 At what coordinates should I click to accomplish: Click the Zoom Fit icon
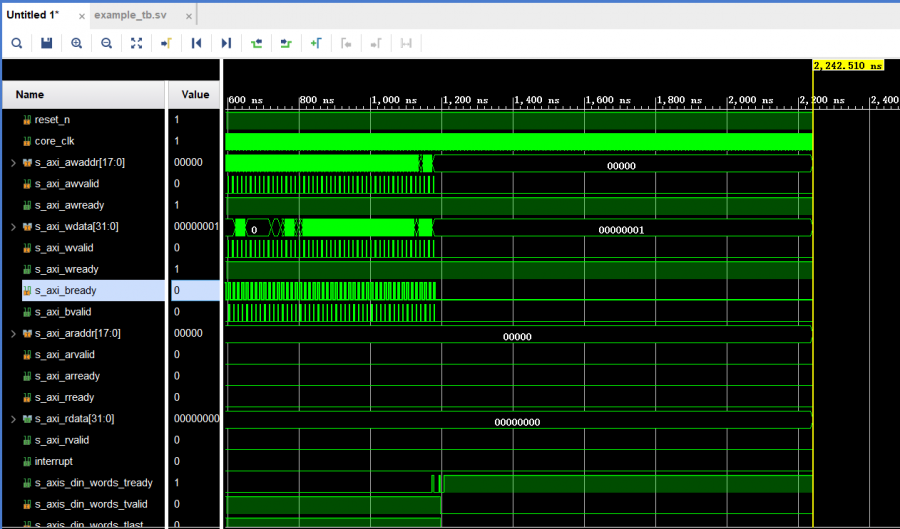coord(137,43)
